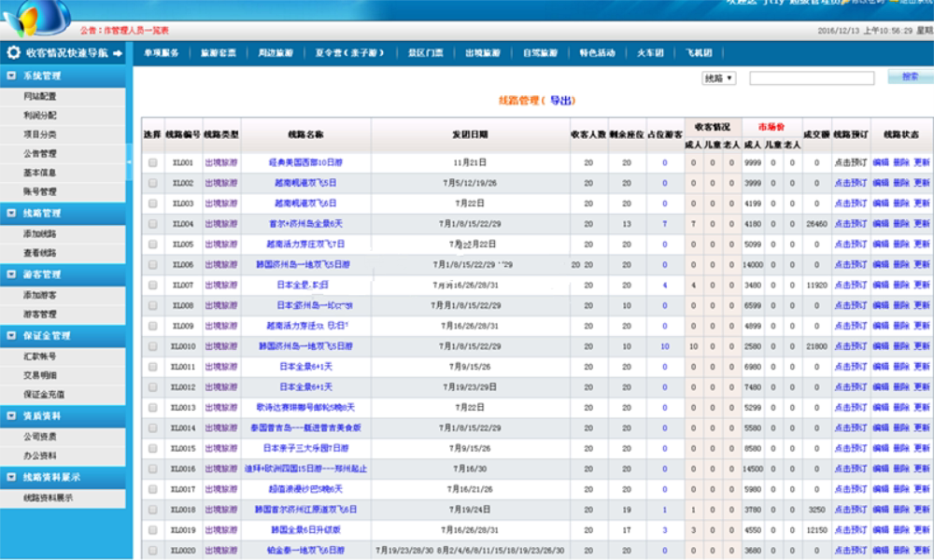Tick the checkbox for row XL0016

tap(153, 469)
